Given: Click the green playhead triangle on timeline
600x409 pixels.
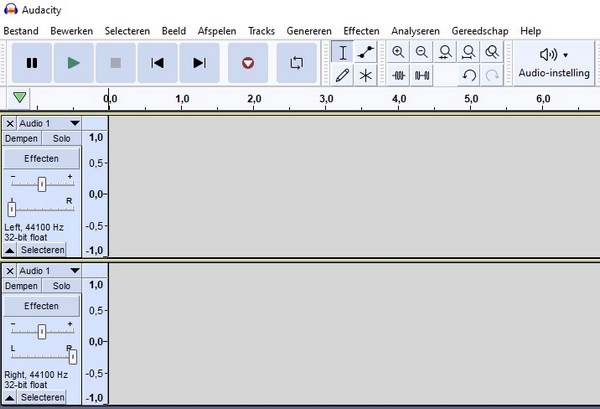Looking at the screenshot, I should tap(20, 98).
